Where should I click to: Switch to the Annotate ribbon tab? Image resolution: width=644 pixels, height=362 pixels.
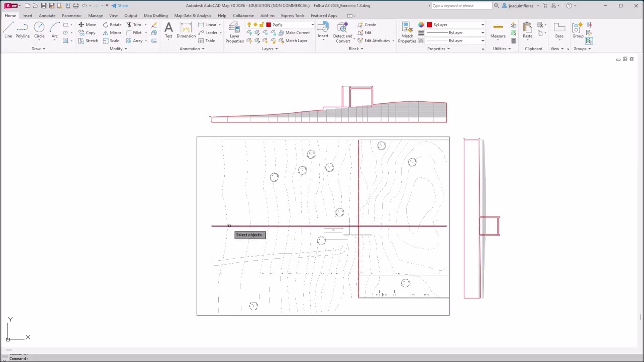coord(47,16)
